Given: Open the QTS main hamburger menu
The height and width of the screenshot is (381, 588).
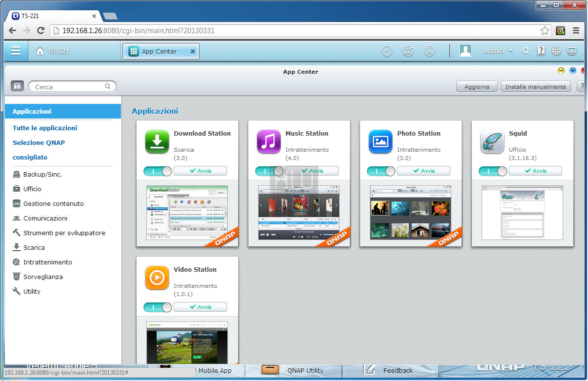Looking at the screenshot, I should (x=16, y=51).
